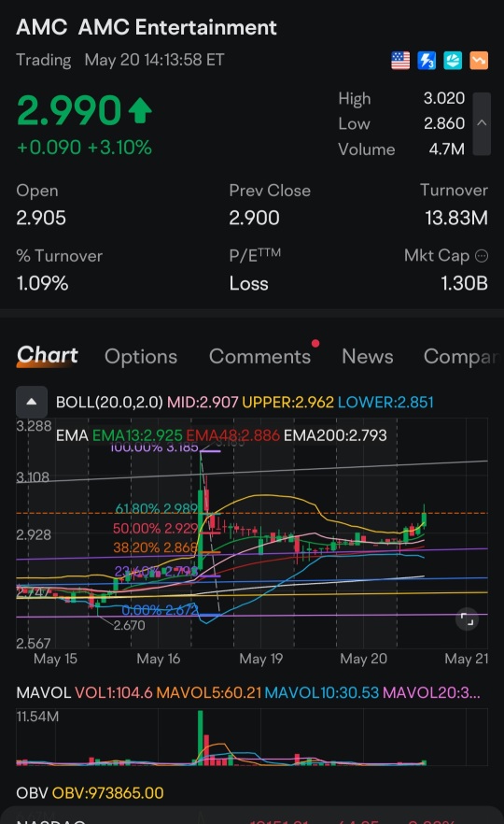This screenshot has width=504, height=824.
Task: Tap the latest green candlestick on May 20
Action: click(424, 518)
